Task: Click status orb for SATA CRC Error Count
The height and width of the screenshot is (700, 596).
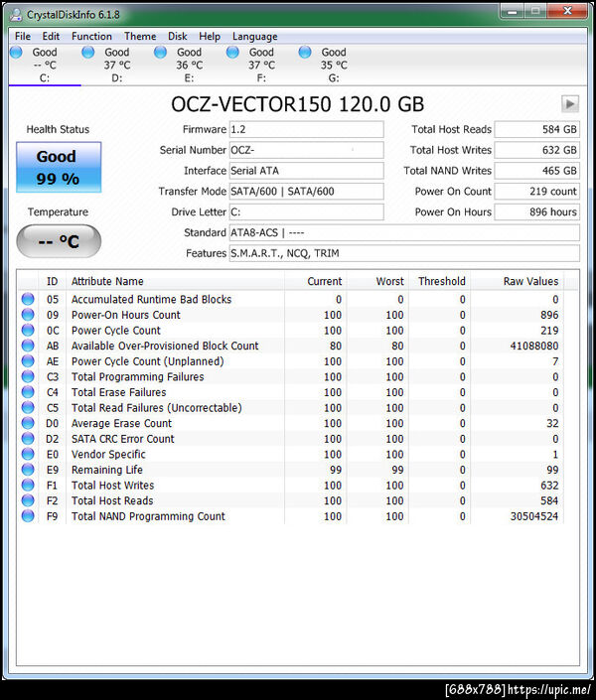Action: click(x=28, y=439)
